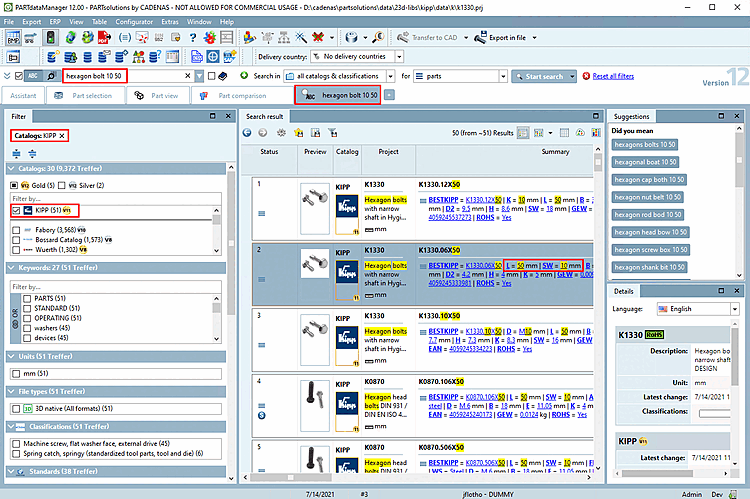Open the Export menu

tap(32, 22)
